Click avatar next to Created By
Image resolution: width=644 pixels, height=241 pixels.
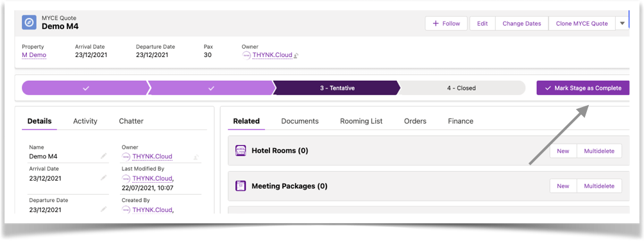point(126,210)
